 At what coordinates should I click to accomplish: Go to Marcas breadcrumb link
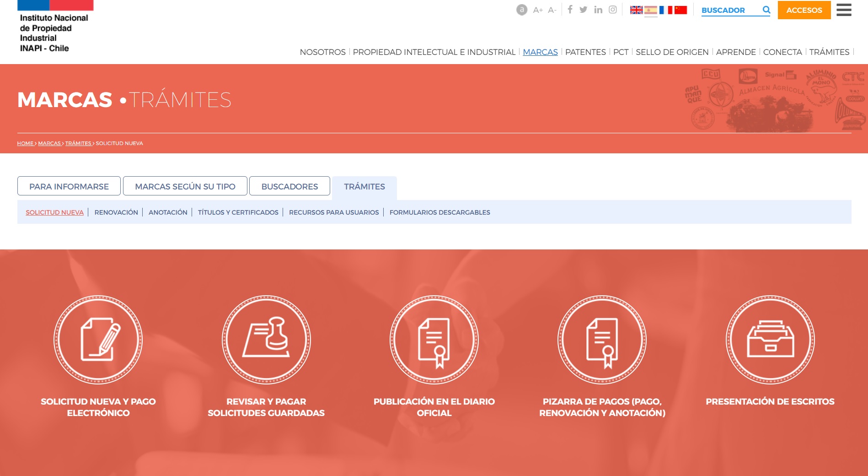point(49,143)
